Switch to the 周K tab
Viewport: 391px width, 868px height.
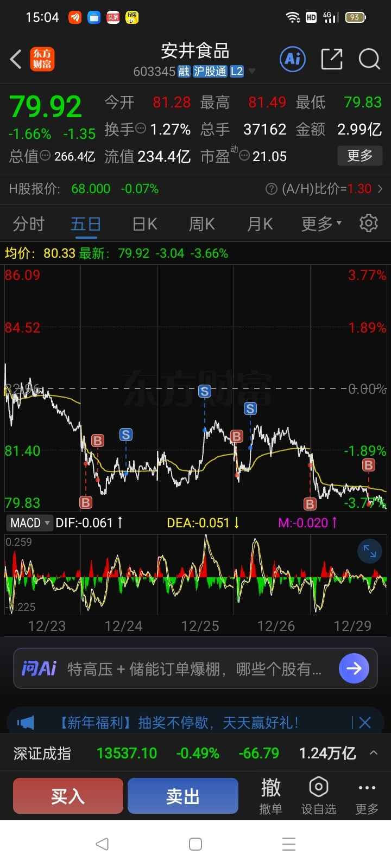(202, 224)
